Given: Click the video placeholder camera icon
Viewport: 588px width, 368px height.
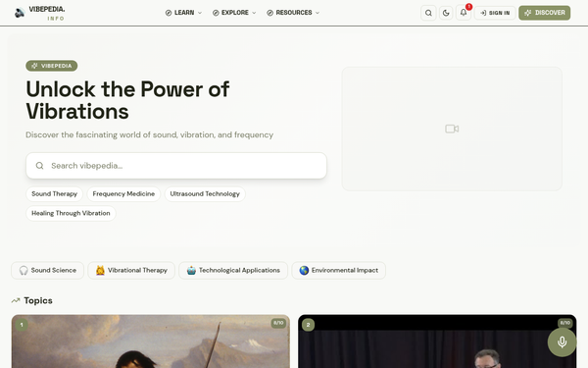Looking at the screenshot, I should (x=452, y=129).
